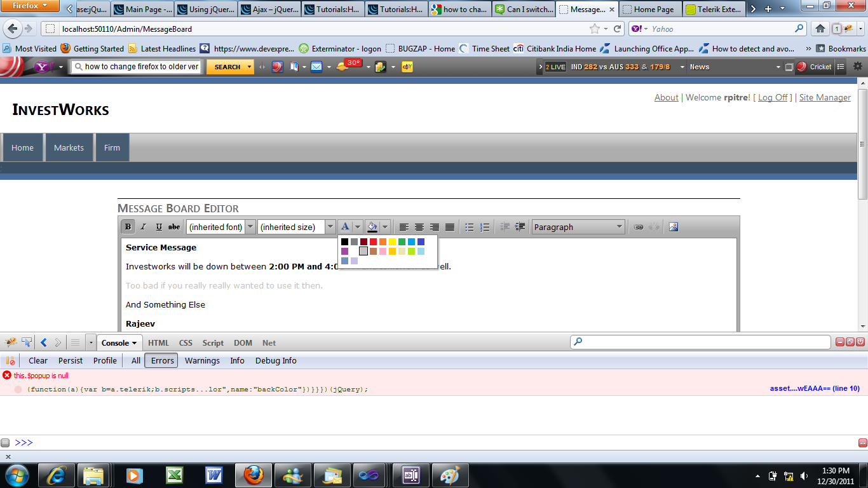Pick the red swatch in the color palette
This screenshot has width=868, height=488.
(374, 241)
